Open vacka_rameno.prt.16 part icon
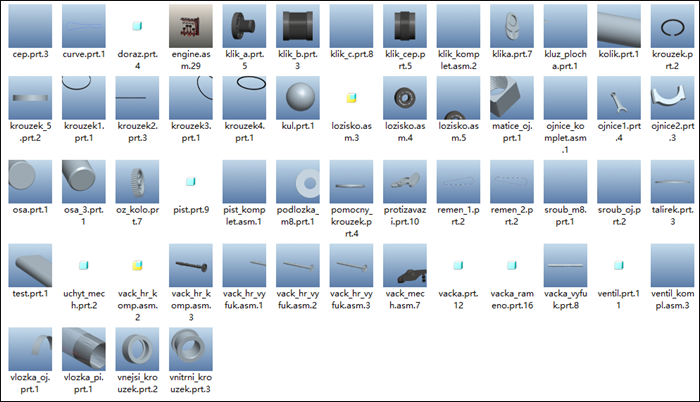 (512, 265)
